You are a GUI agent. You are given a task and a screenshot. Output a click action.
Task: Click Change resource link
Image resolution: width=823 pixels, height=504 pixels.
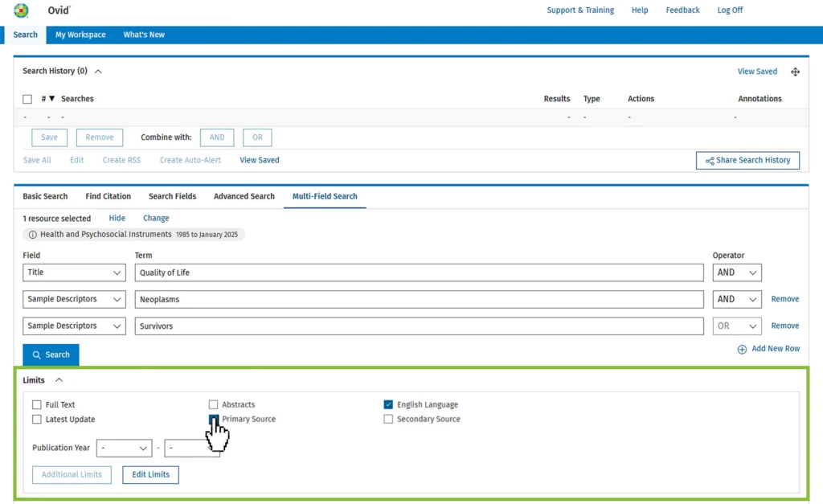coord(157,218)
